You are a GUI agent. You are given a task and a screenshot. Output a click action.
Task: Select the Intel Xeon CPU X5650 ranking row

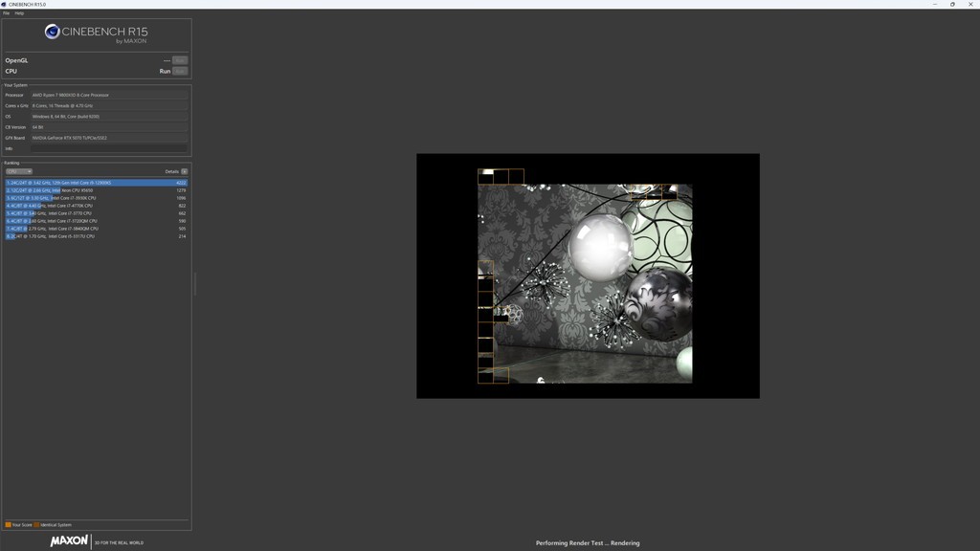coord(96,190)
